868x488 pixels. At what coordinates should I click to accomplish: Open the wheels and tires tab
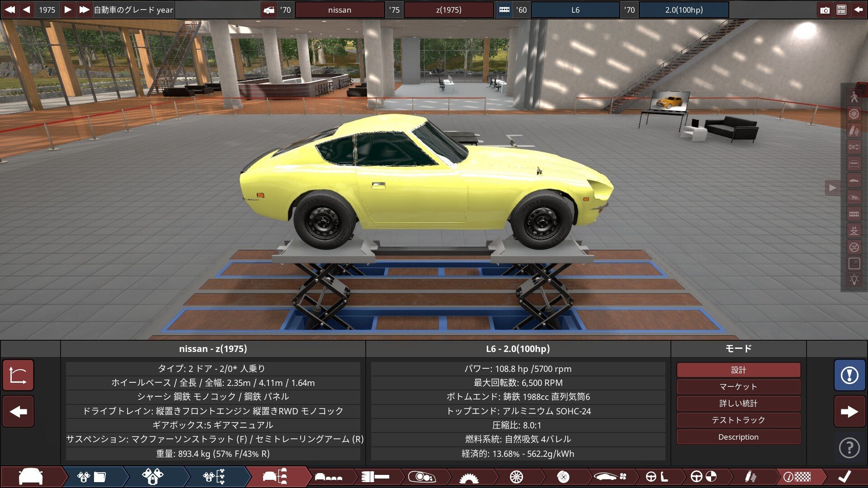pyautogui.click(x=516, y=477)
